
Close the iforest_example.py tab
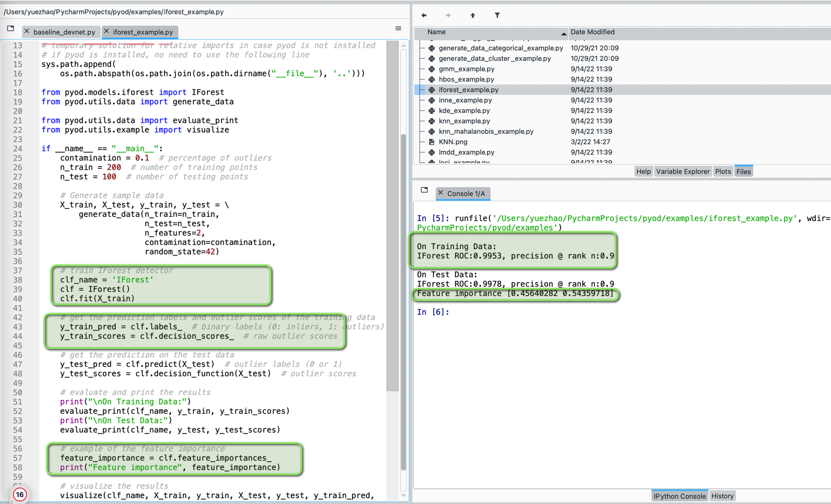107,32
